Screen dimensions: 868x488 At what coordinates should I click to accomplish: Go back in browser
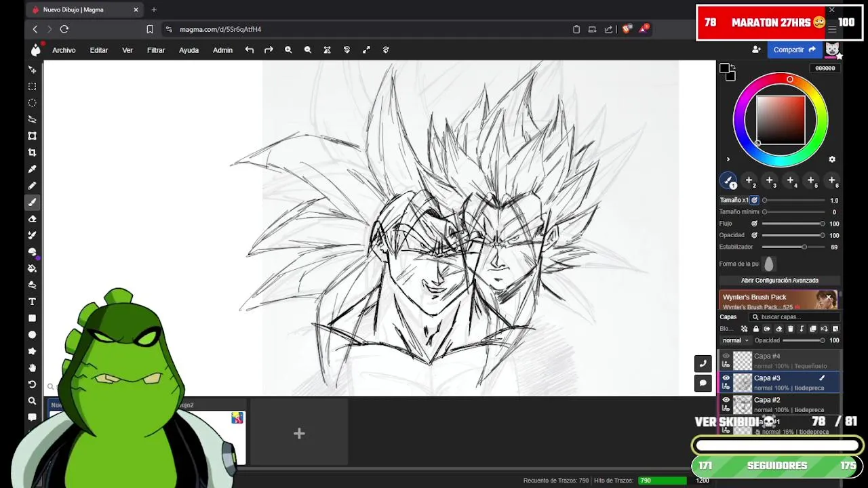(35, 29)
